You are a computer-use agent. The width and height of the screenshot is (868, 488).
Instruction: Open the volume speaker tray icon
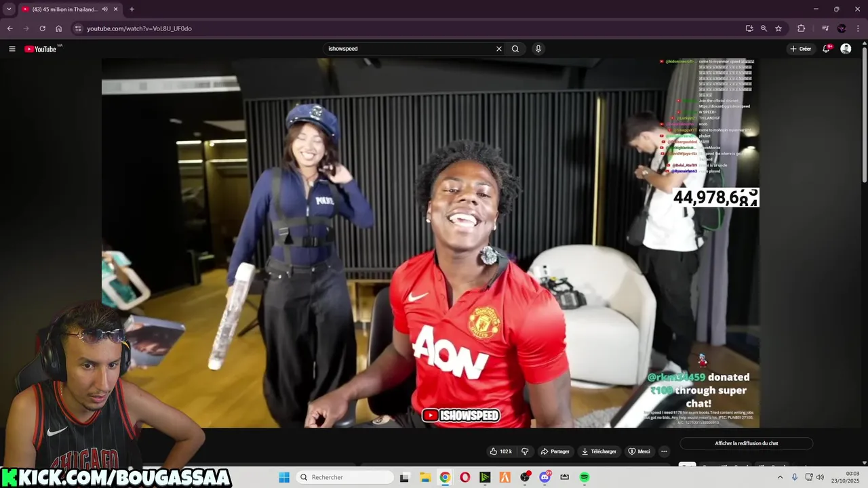tap(820, 477)
